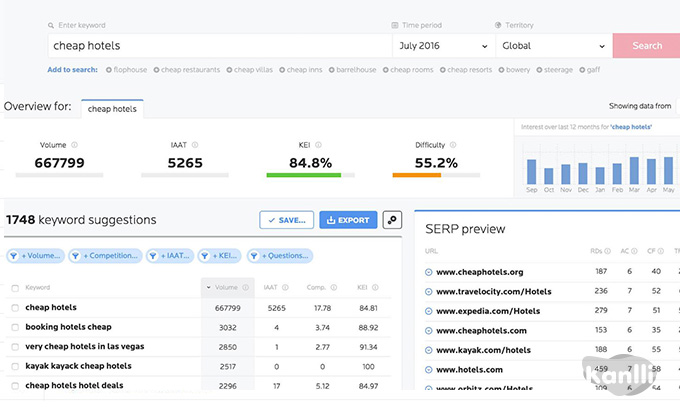Open the www.kayak.com/hotels link
Viewport: 680px width, 410px height.
[x=483, y=350]
